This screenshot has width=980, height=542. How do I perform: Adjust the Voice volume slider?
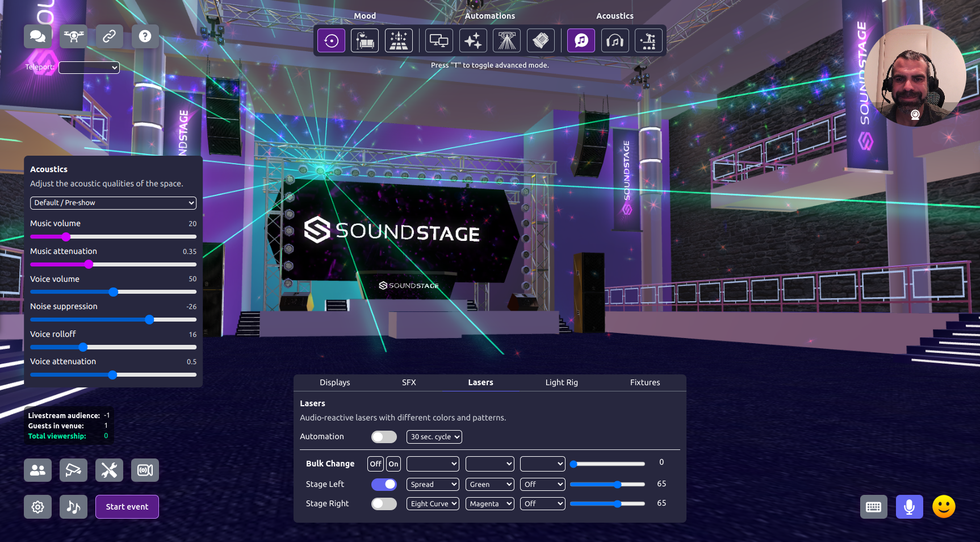click(113, 292)
